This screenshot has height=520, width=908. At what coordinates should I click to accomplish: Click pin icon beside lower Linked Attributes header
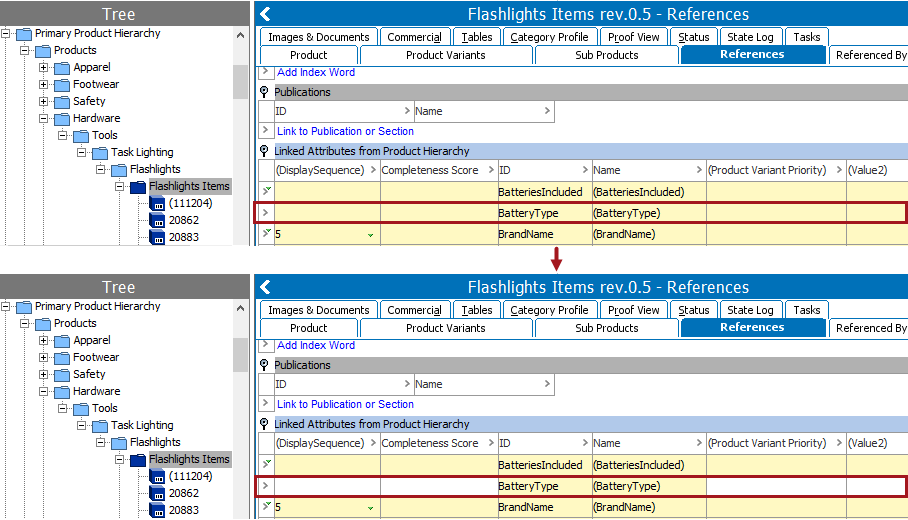click(264, 424)
